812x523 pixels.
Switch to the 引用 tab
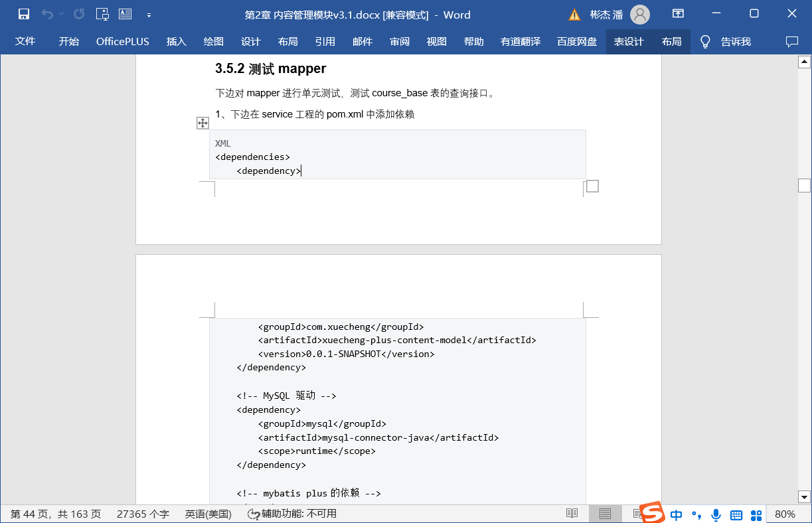point(325,41)
